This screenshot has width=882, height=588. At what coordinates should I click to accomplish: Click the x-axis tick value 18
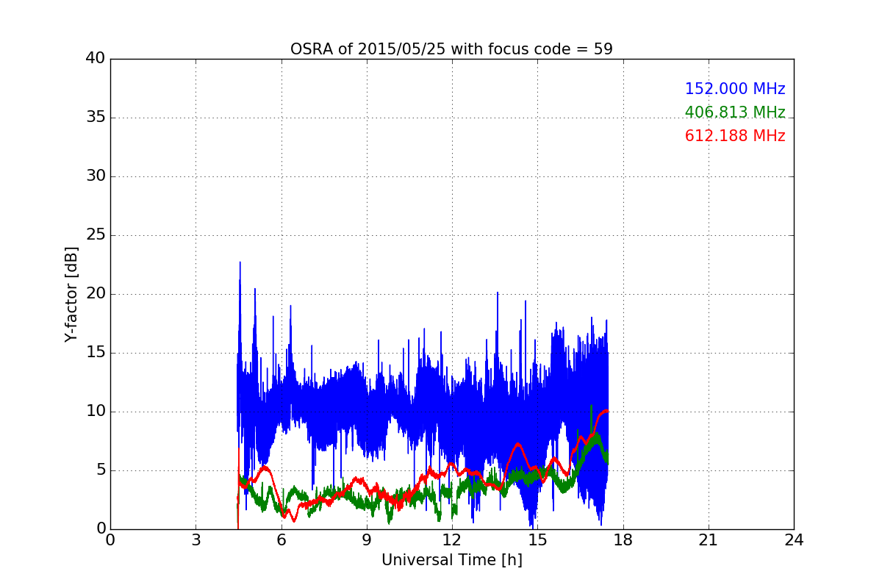(x=623, y=540)
